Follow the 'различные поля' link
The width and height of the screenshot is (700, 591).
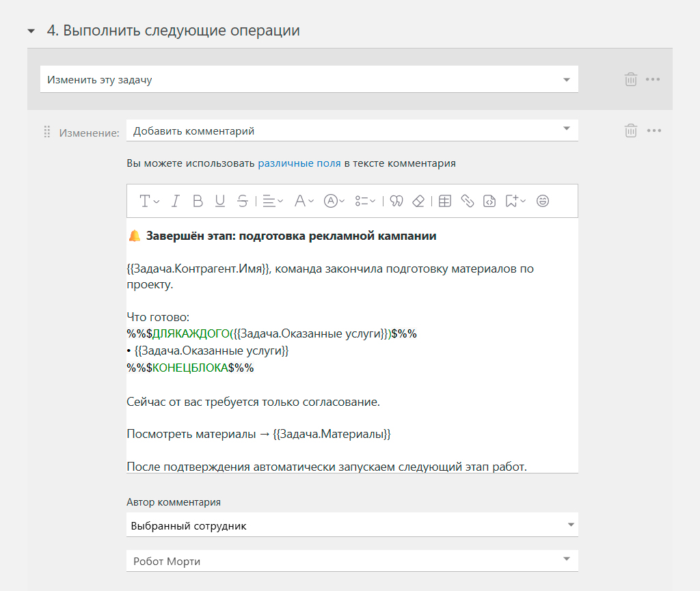(x=299, y=163)
